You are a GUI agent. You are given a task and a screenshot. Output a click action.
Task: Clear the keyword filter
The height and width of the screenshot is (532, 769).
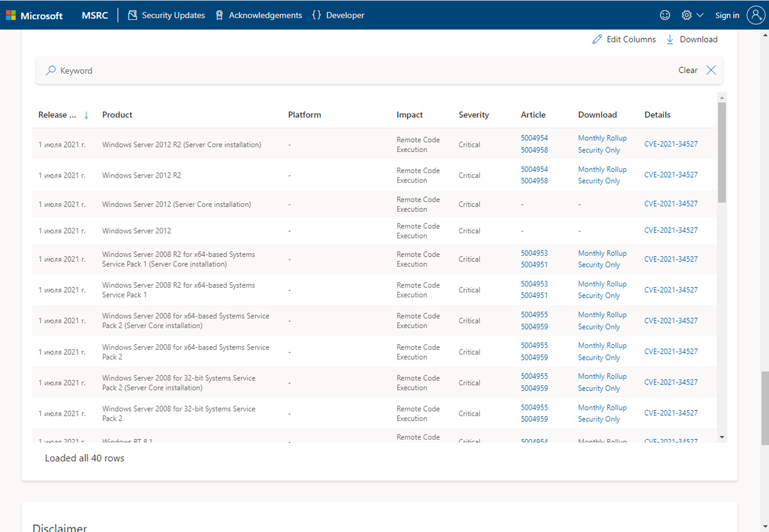coord(688,71)
